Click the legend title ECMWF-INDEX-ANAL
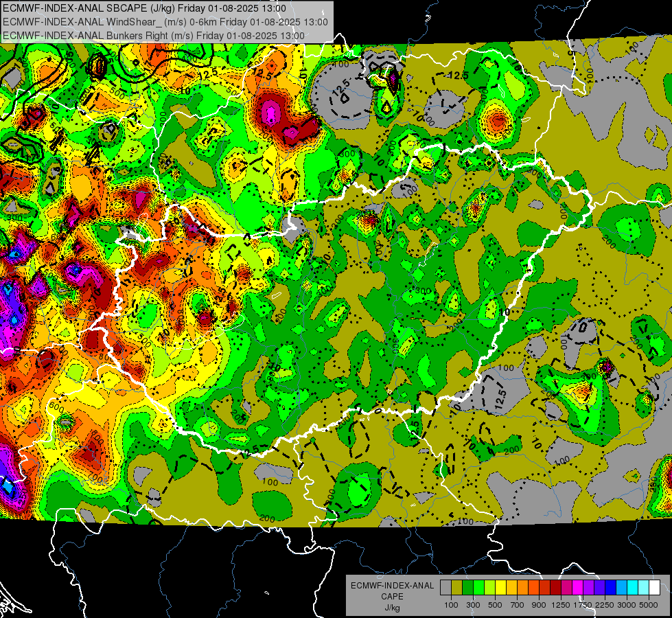Viewport: 672px width, 618px height. click(x=392, y=586)
